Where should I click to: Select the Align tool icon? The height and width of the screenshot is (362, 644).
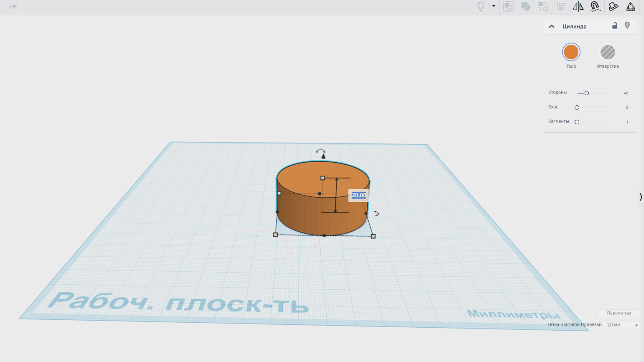(561, 6)
